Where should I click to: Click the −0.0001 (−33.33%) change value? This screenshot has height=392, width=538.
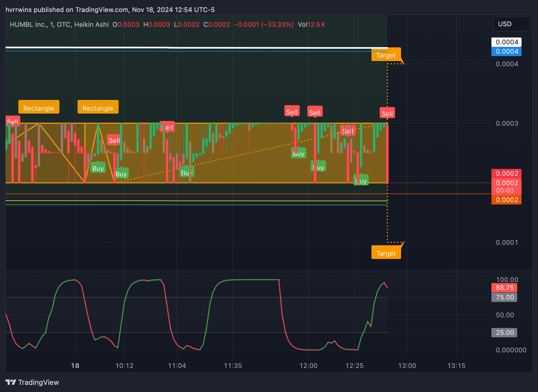[264, 25]
